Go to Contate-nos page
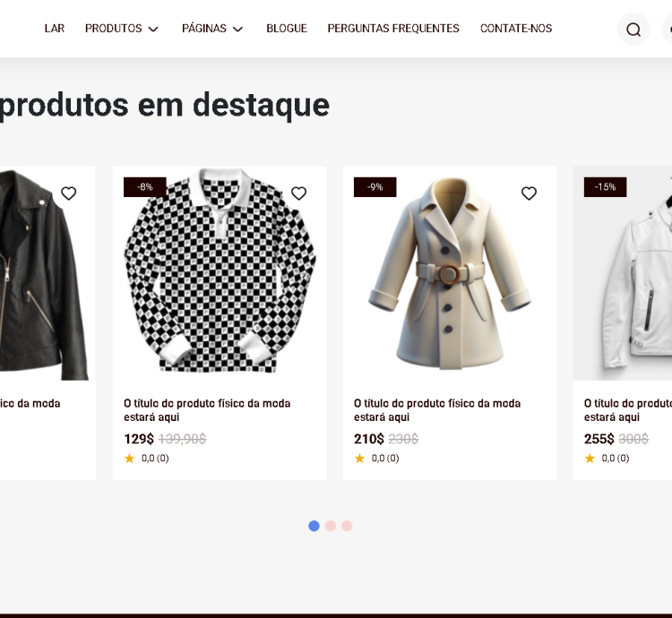The image size is (672, 618). coord(516,29)
